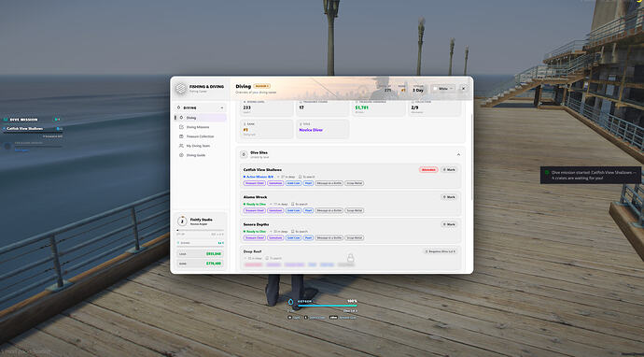Click the oxygen bar in the HUD

tap(327, 306)
